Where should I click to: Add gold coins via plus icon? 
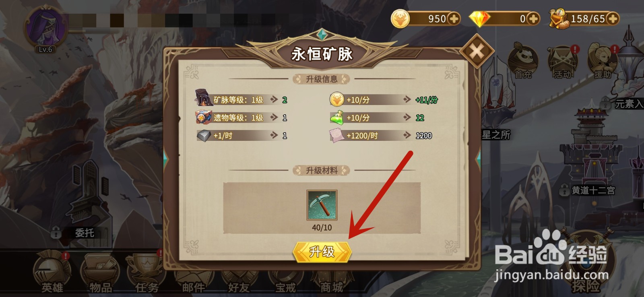454,19
